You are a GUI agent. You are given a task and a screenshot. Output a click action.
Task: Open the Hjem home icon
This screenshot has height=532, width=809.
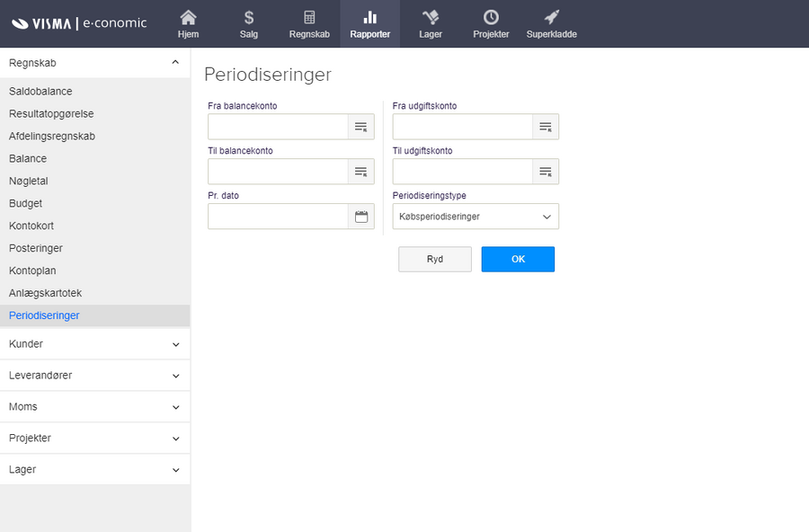pos(188,18)
